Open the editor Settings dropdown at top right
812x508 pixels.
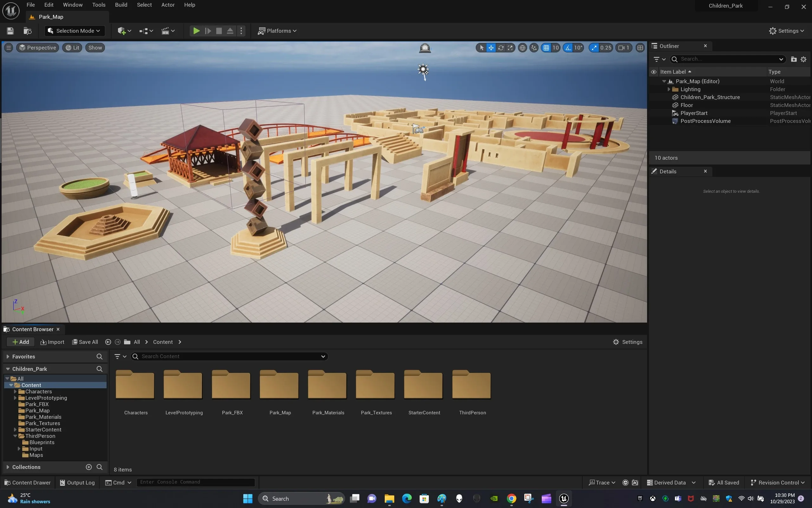tap(787, 31)
